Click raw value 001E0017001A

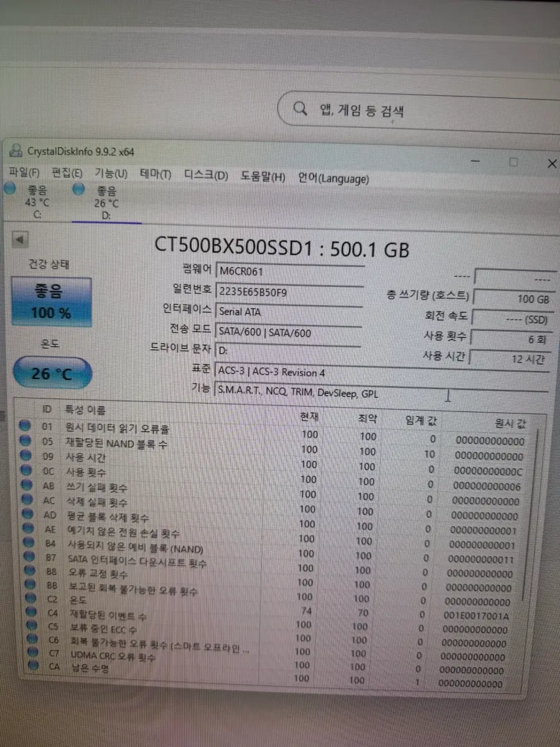click(x=477, y=616)
